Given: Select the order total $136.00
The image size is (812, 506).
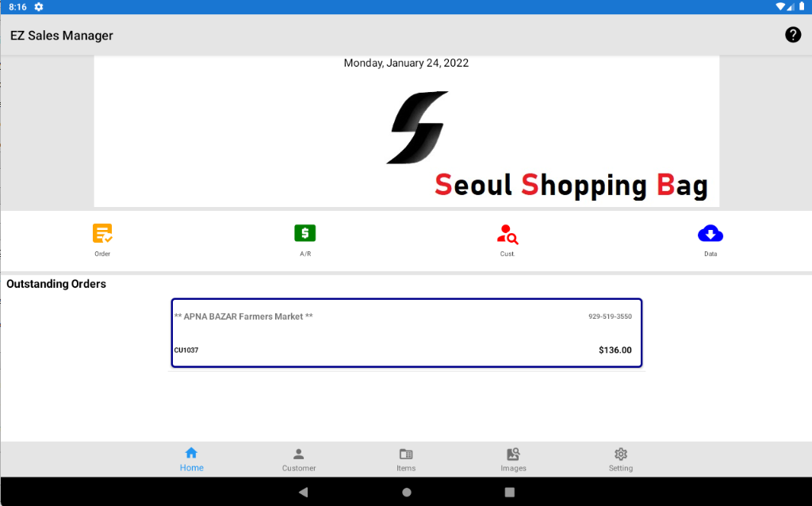Looking at the screenshot, I should tap(615, 350).
